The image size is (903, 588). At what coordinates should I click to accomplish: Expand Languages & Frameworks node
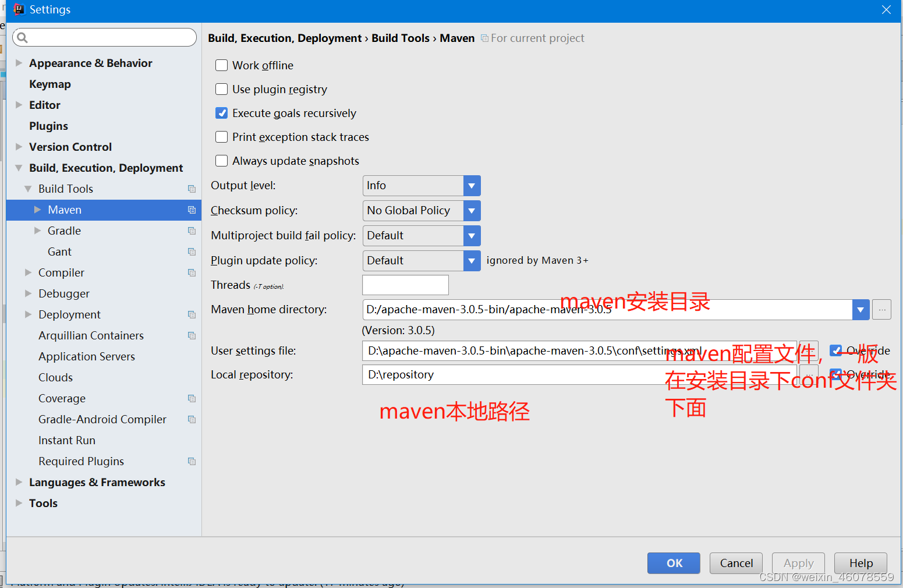point(19,482)
